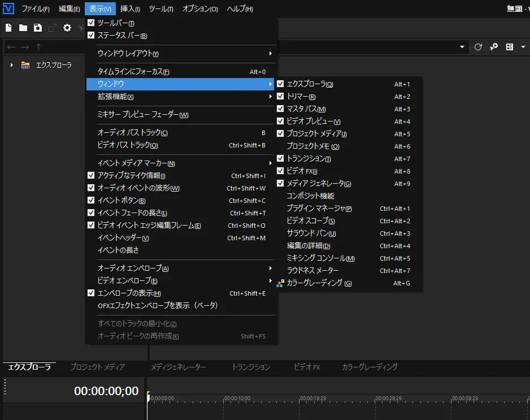Expand the 拡張機能 submenu
Screen dimensions: 530x420
(x=181, y=97)
